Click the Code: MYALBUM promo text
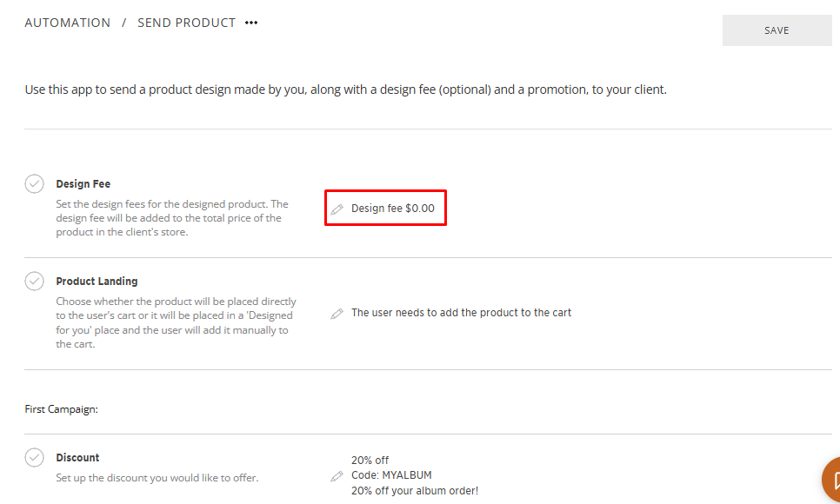840x504 pixels. [391, 475]
